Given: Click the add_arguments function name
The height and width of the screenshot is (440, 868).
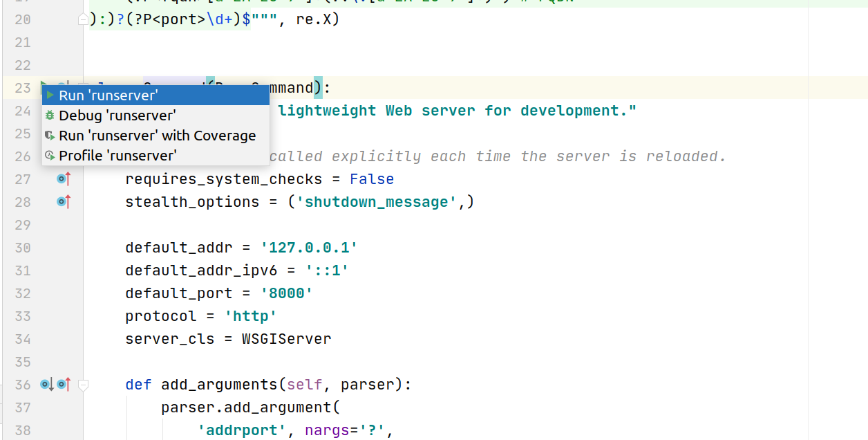Looking at the screenshot, I should 219,385.
